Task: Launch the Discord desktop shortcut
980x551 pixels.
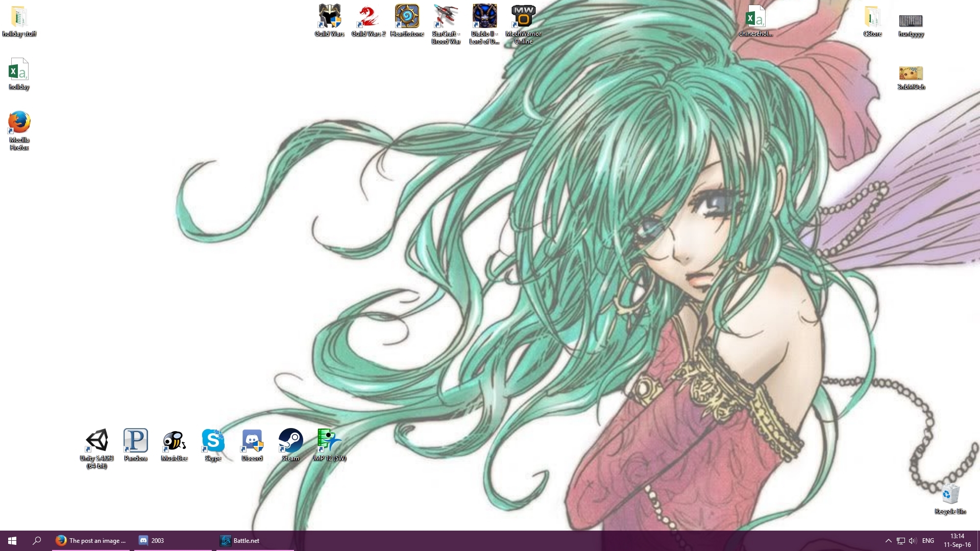Action: 252,444
